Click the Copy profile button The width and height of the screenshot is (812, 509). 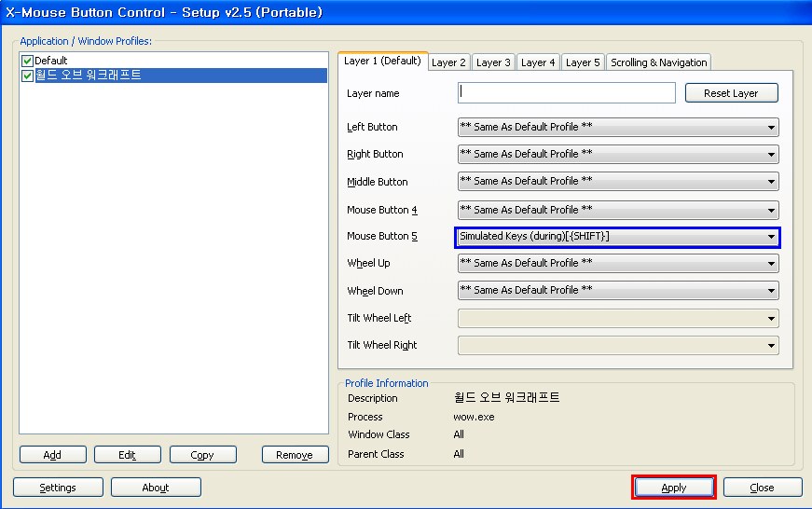click(202, 455)
